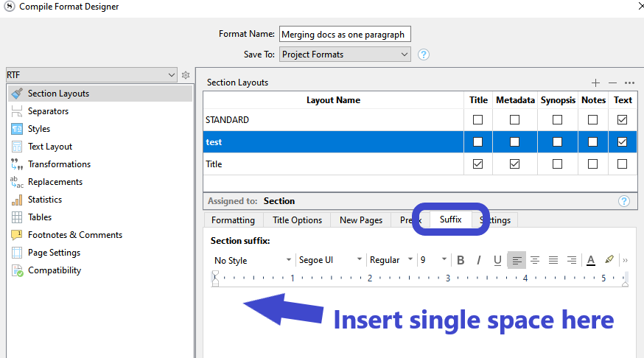This screenshot has width=644, height=358.
Task: Open the Save To Project Formats dropdown
Action: (x=344, y=55)
